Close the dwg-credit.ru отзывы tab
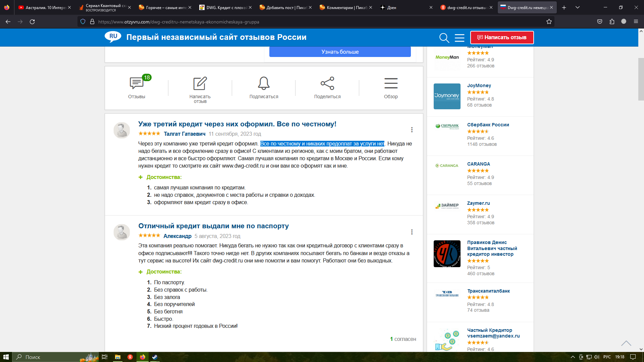 pos(491,7)
